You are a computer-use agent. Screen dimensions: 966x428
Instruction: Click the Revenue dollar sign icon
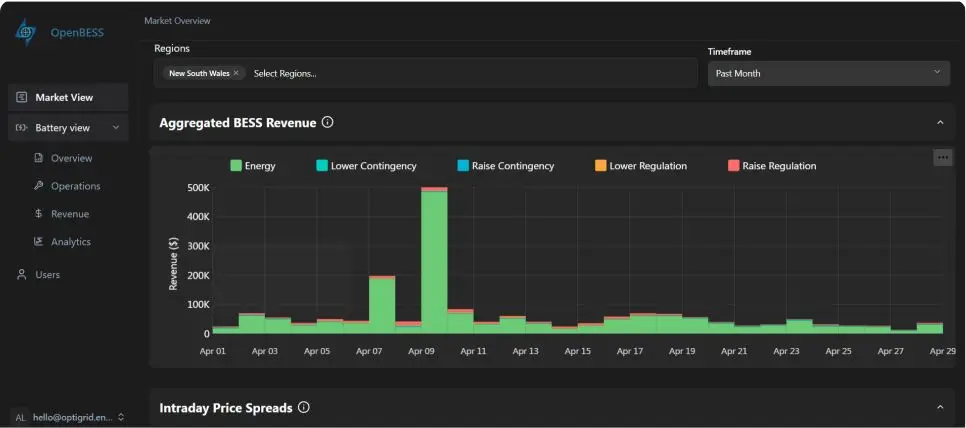[38, 214]
